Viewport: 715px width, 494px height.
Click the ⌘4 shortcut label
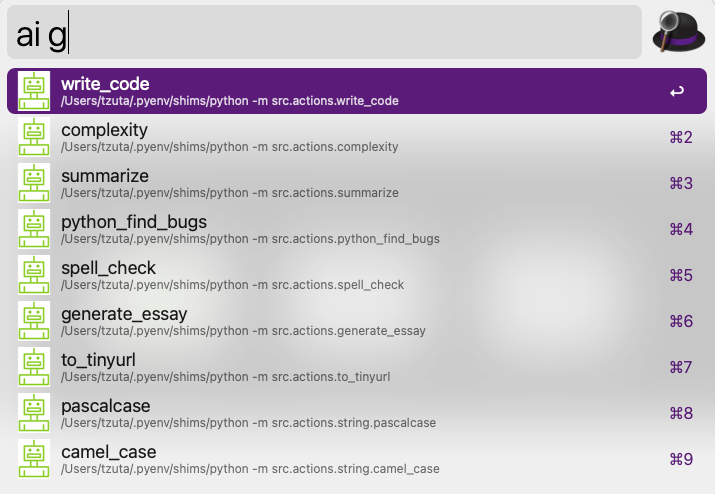tap(681, 229)
